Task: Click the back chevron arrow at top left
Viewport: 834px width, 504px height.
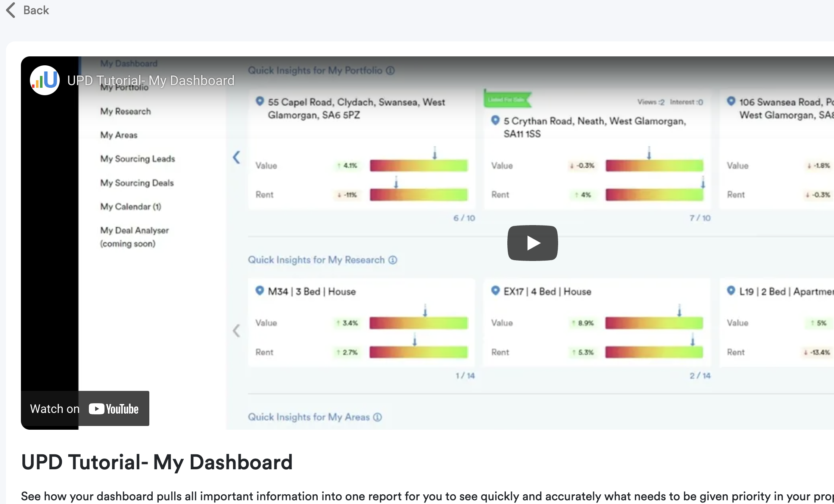Action: pyautogui.click(x=10, y=10)
